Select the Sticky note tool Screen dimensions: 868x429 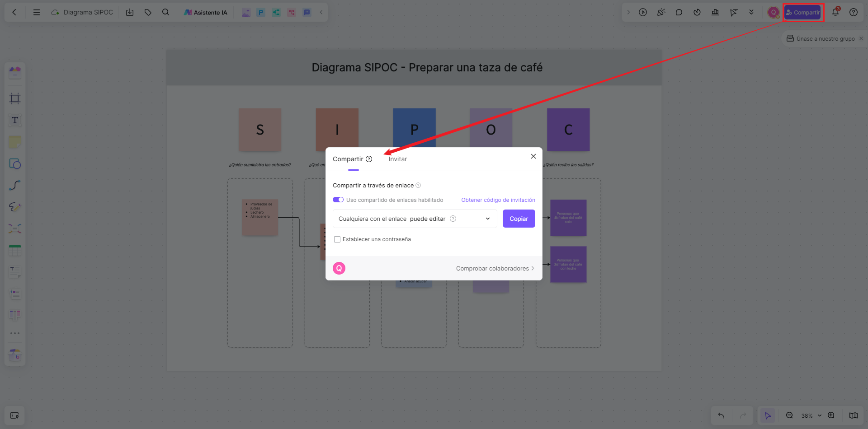coord(15,142)
